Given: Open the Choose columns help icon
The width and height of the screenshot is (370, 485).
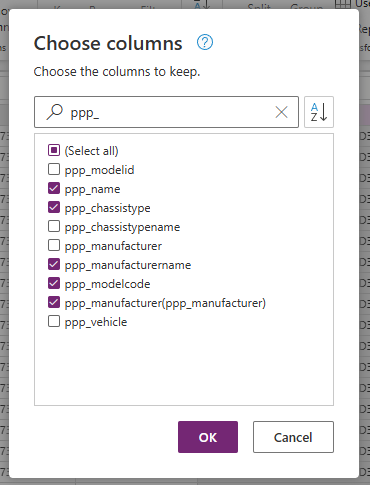Looking at the screenshot, I should click(205, 43).
